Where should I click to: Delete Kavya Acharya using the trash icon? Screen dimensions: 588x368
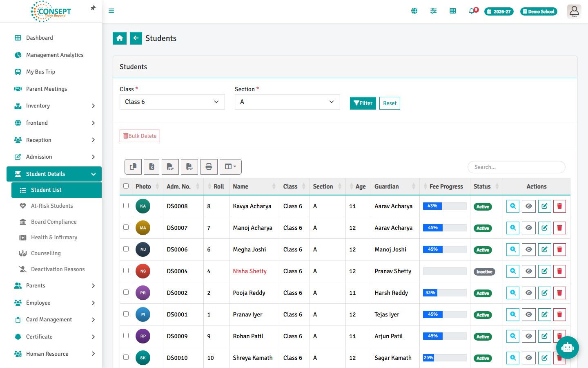pyautogui.click(x=559, y=206)
